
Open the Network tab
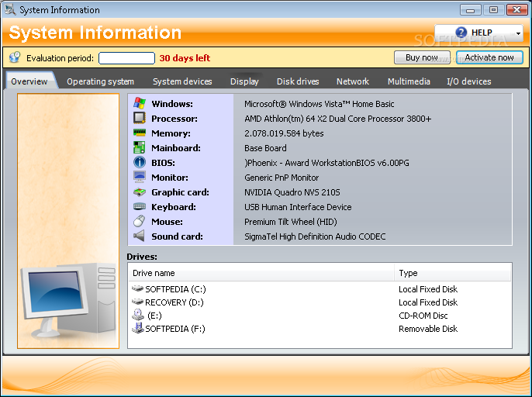[x=353, y=81]
